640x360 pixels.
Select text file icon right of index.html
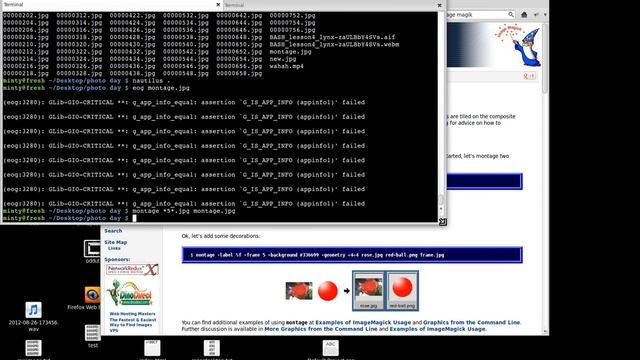(x=212, y=349)
